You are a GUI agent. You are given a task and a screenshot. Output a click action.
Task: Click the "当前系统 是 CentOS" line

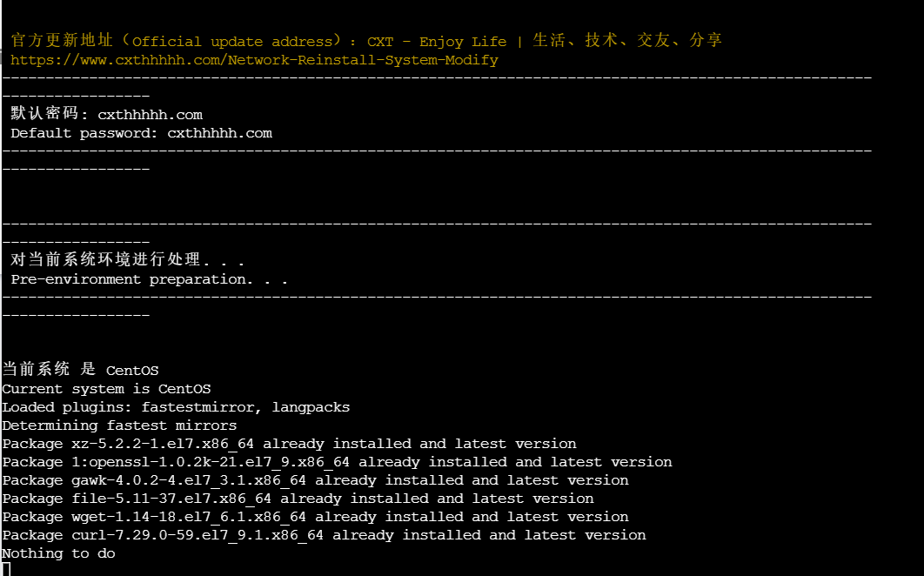(80, 370)
